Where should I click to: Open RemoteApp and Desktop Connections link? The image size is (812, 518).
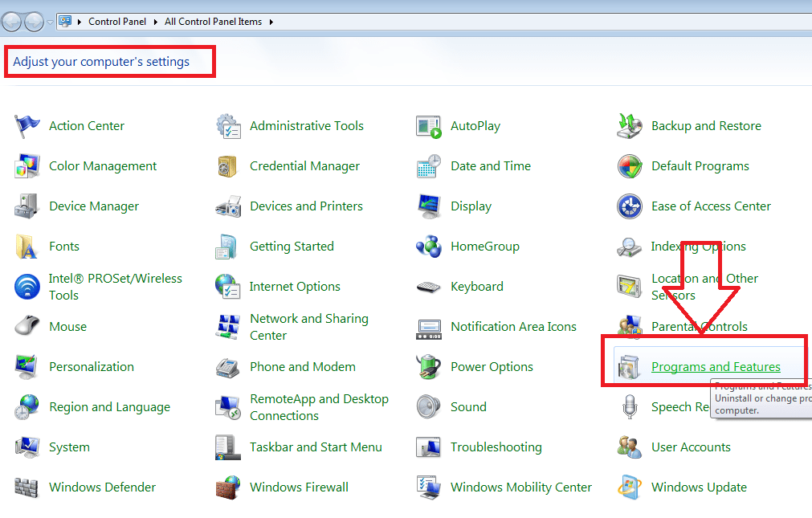(319, 407)
